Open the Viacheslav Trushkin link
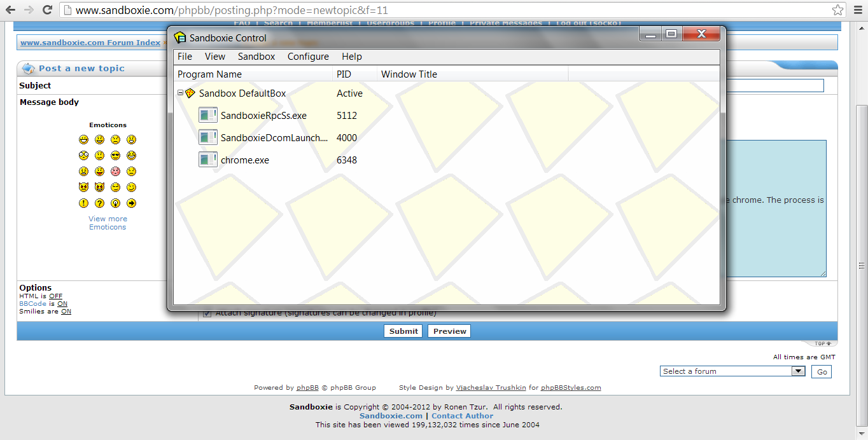This screenshot has width=868, height=440. pyautogui.click(x=491, y=388)
